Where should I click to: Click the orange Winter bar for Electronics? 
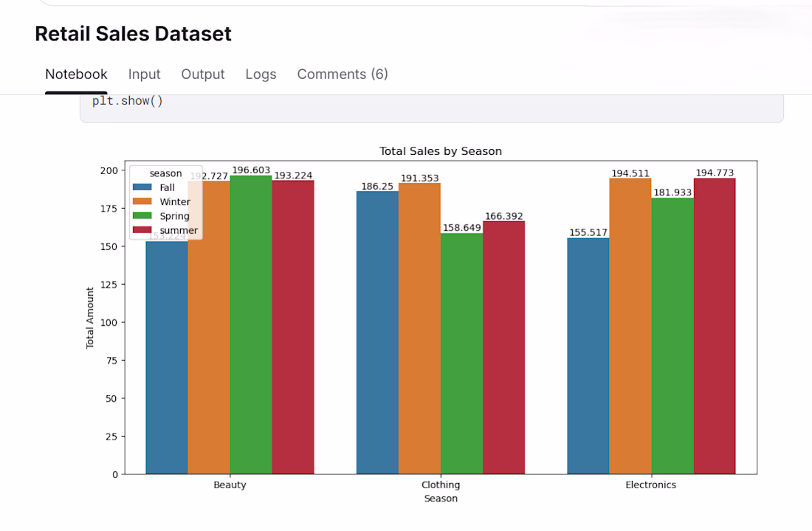(x=630, y=327)
